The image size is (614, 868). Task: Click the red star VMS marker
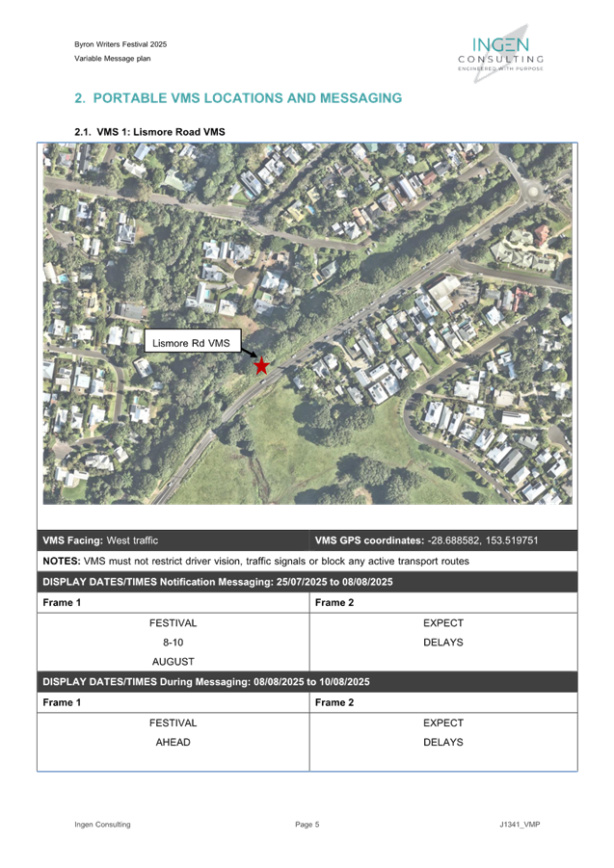tap(261, 365)
